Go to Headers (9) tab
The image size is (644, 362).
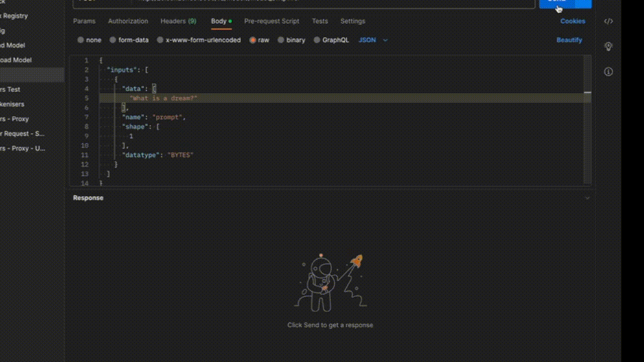[x=178, y=21]
